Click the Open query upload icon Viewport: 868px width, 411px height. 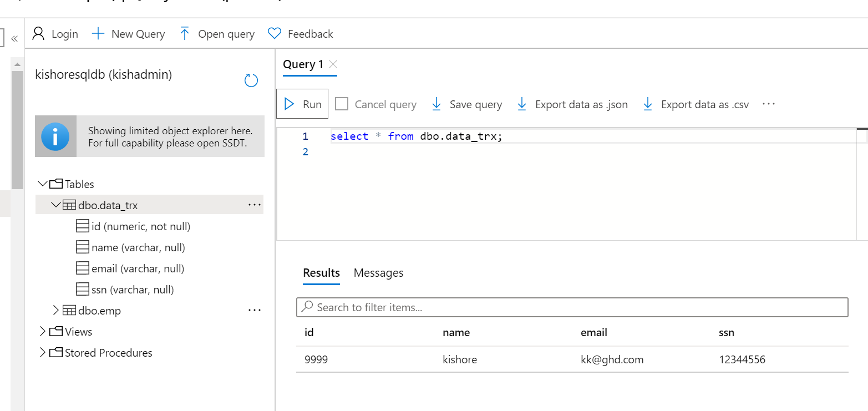point(185,34)
